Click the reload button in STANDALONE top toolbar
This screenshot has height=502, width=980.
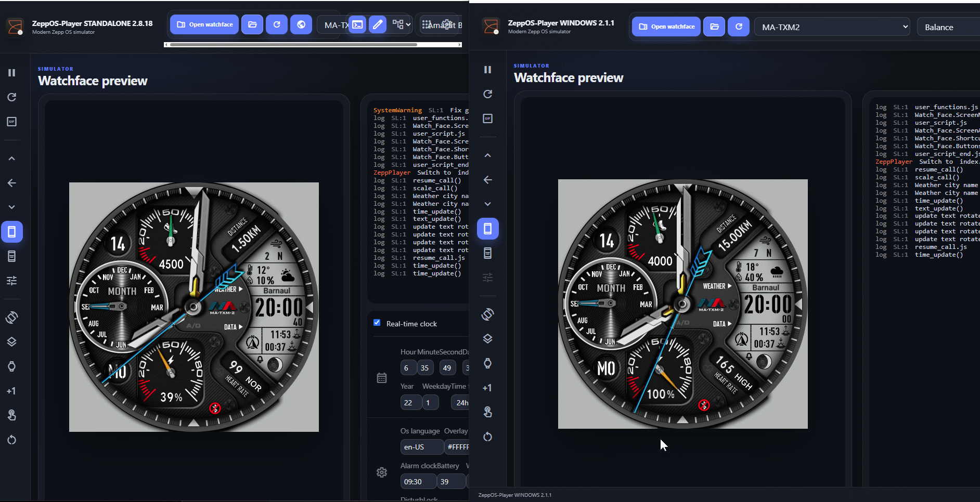(x=277, y=24)
